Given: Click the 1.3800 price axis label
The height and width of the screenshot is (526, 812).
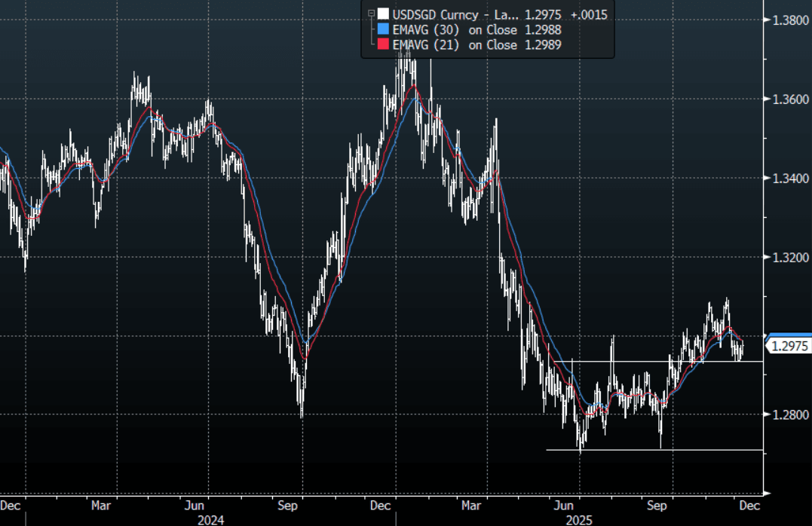Looking at the screenshot, I should [790, 20].
